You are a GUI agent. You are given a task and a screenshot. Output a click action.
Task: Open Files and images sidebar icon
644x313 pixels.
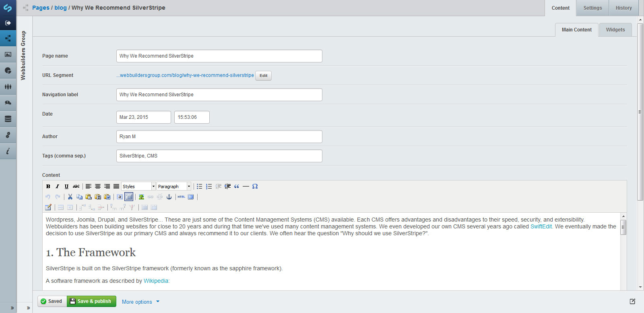(8, 54)
